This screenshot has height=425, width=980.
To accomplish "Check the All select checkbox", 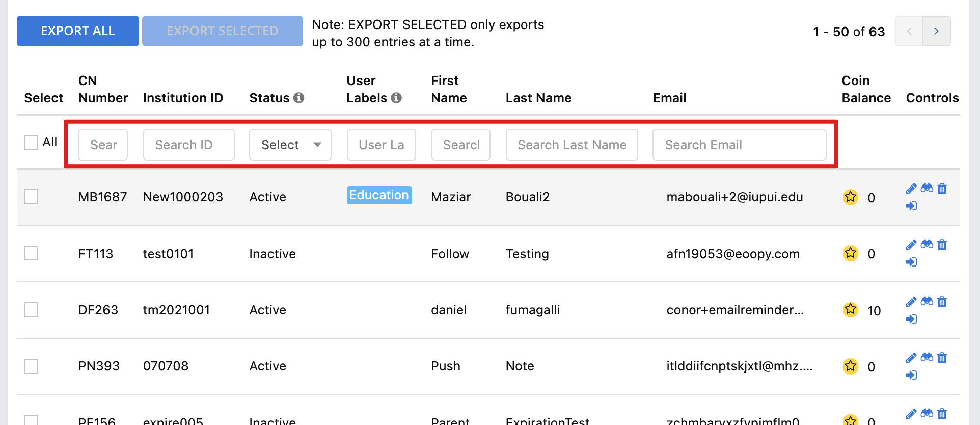I will pos(31,142).
